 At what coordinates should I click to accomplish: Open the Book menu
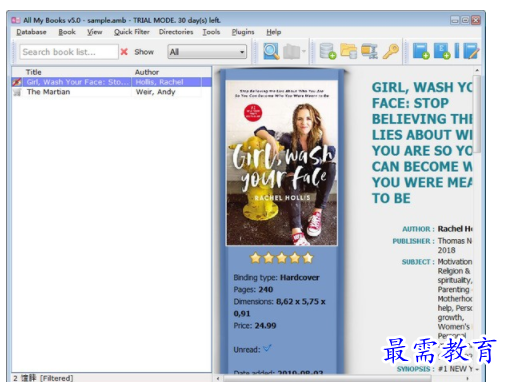coord(67,32)
